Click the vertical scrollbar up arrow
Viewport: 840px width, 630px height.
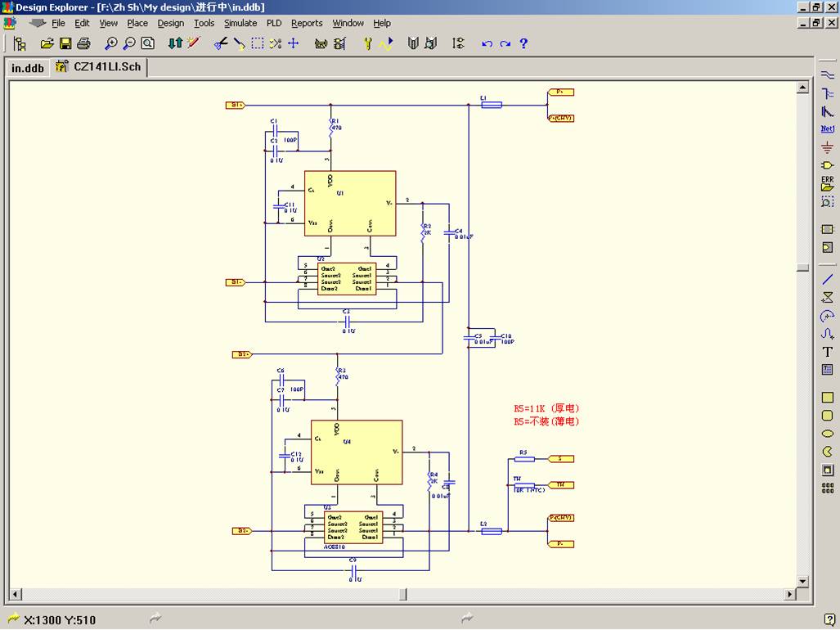(x=802, y=88)
